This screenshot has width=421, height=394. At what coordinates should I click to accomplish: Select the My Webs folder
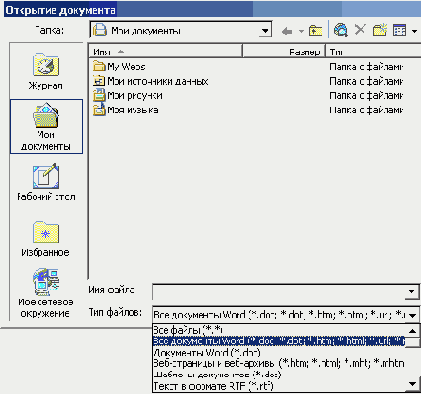pos(119,67)
